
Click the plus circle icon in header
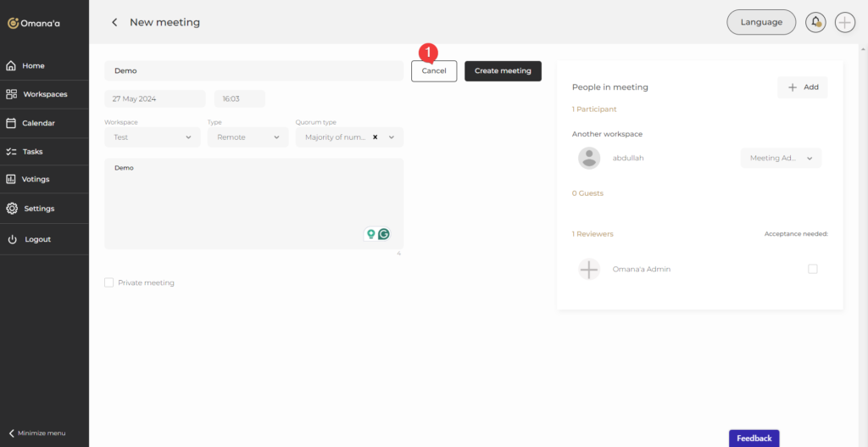[845, 22]
